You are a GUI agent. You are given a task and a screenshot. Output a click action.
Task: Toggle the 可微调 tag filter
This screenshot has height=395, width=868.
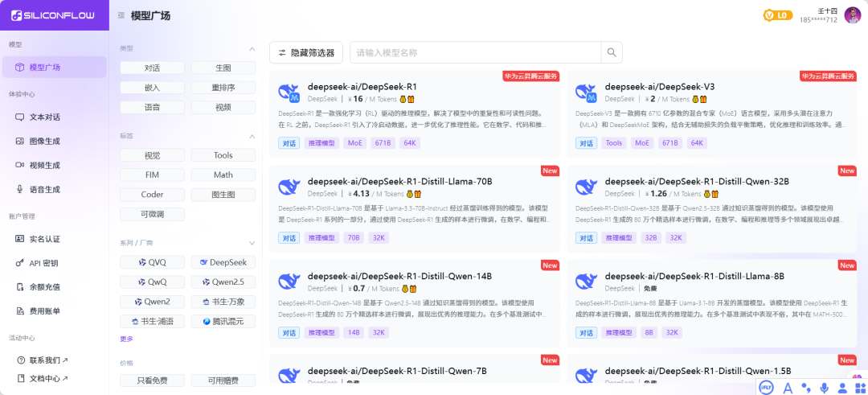pyautogui.click(x=152, y=215)
